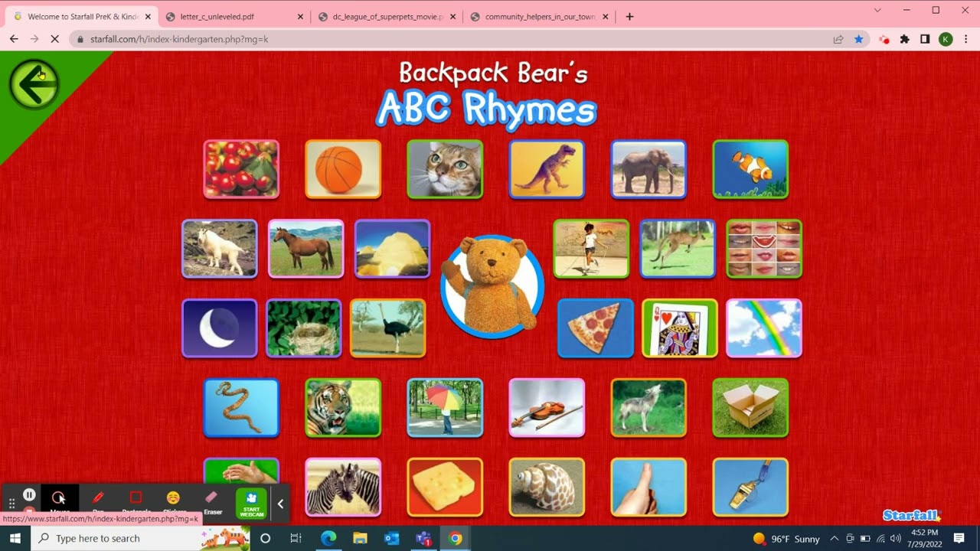
Task: Select the ostrich picture tile
Action: click(388, 328)
